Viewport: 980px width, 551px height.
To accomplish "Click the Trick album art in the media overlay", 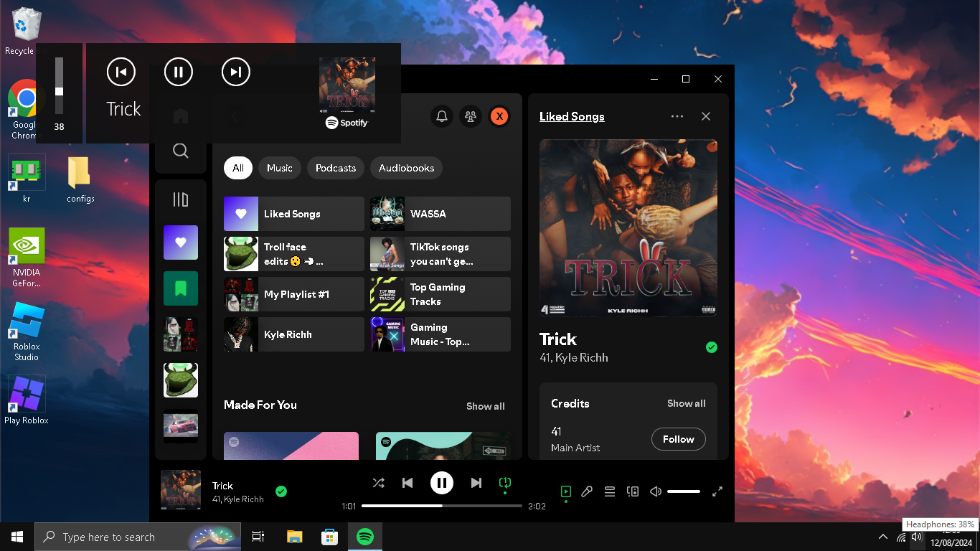I will coord(347,84).
